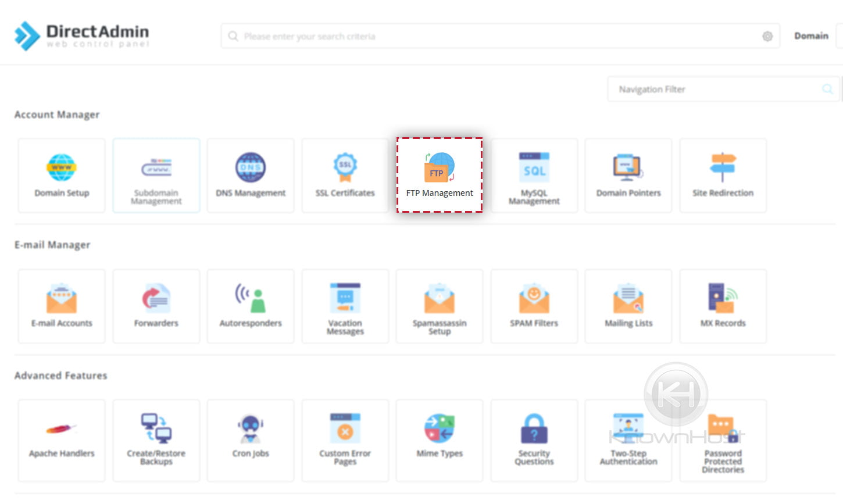Open MX Records
The height and width of the screenshot is (504, 843).
click(x=723, y=305)
